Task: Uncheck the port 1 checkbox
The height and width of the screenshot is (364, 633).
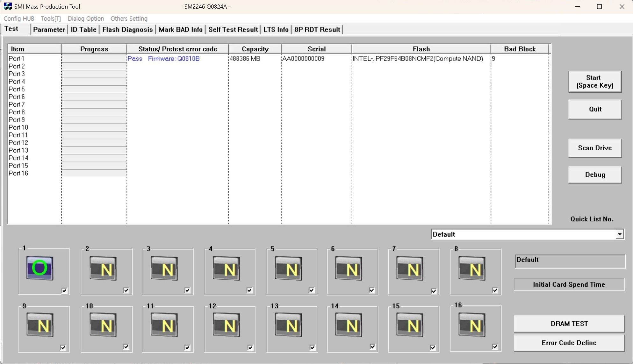Action: (x=64, y=290)
